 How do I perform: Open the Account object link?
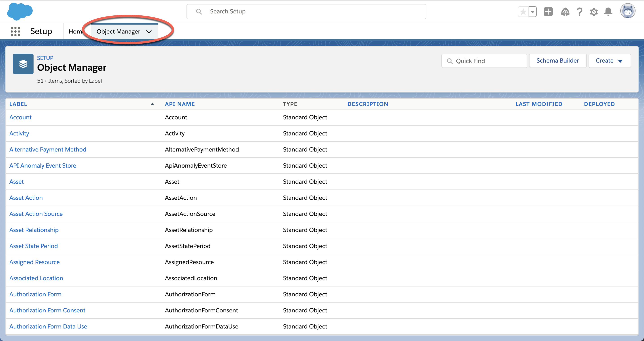click(21, 117)
